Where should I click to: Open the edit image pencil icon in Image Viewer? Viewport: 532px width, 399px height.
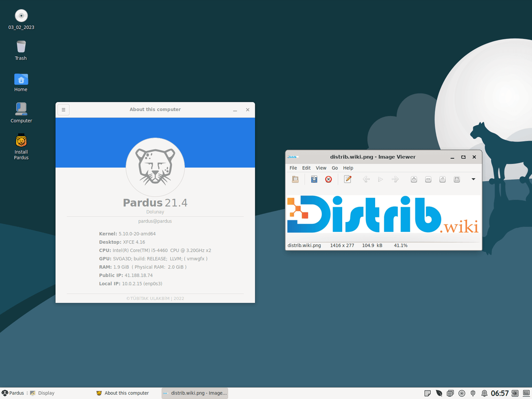click(x=348, y=179)
